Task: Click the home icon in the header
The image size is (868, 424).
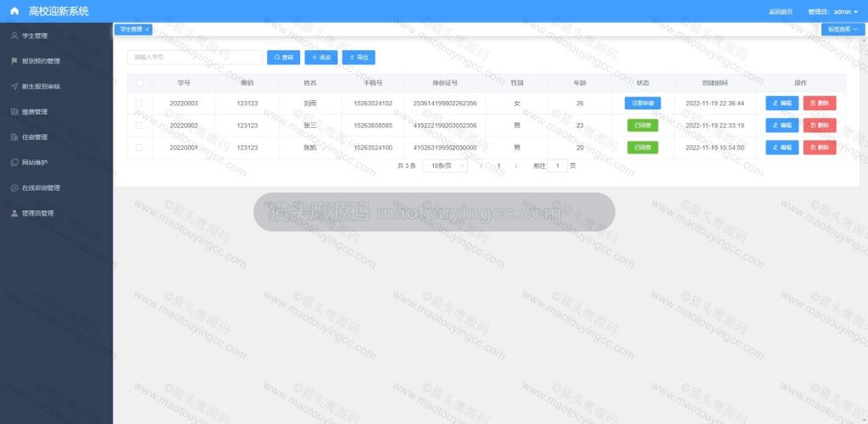Action: 14,11
